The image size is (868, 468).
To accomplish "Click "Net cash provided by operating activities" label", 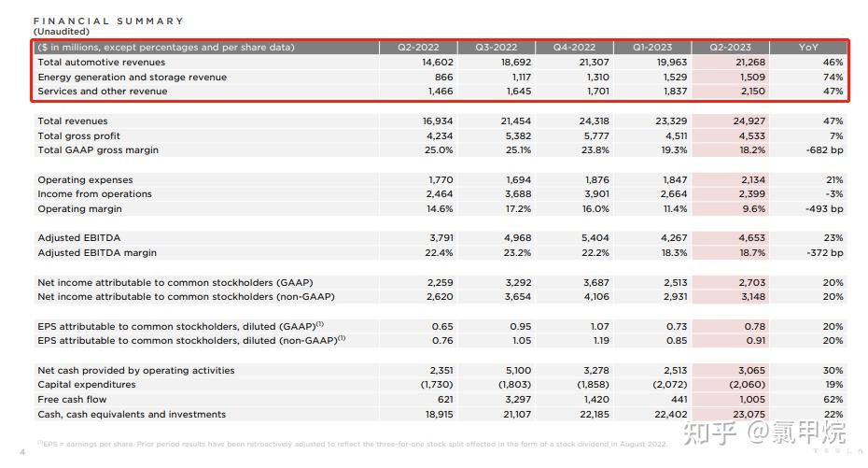I will click(x=136, y=371).
